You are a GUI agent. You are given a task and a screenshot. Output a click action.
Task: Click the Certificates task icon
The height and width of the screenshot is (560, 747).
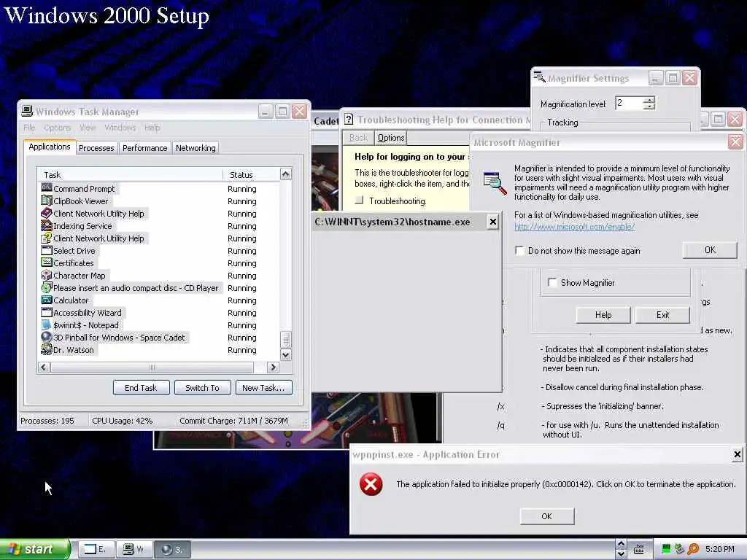point(46,262)
